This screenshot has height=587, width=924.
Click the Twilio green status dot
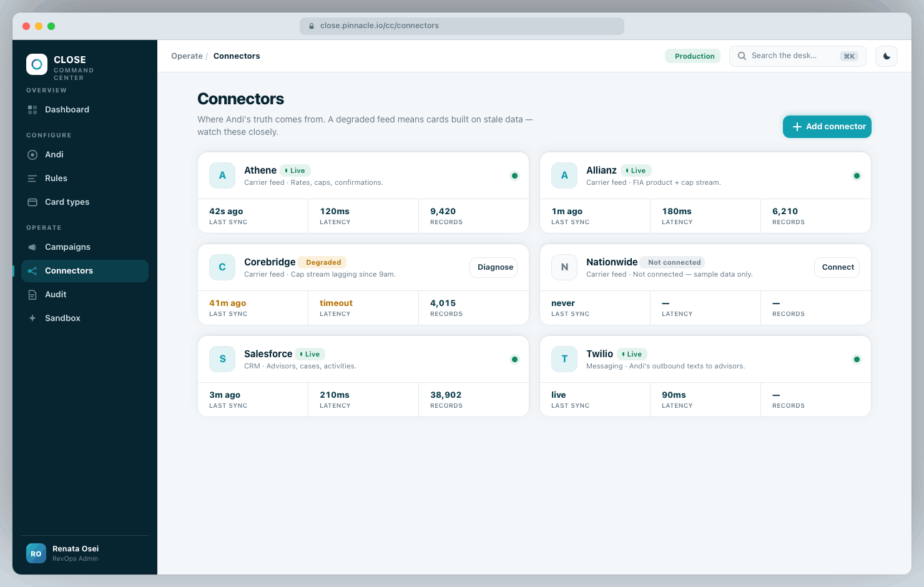pyautogui.click(x=857, y=359)
